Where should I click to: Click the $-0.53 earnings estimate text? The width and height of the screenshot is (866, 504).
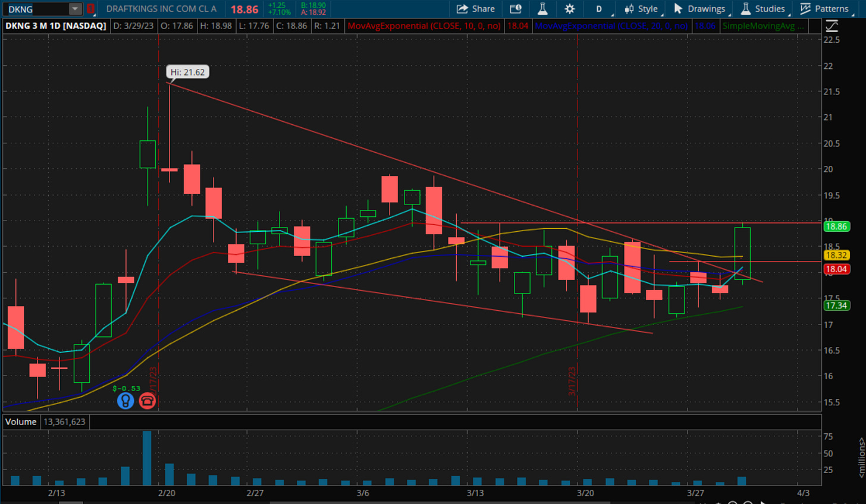pyautogui.click(x=126, y=388)
